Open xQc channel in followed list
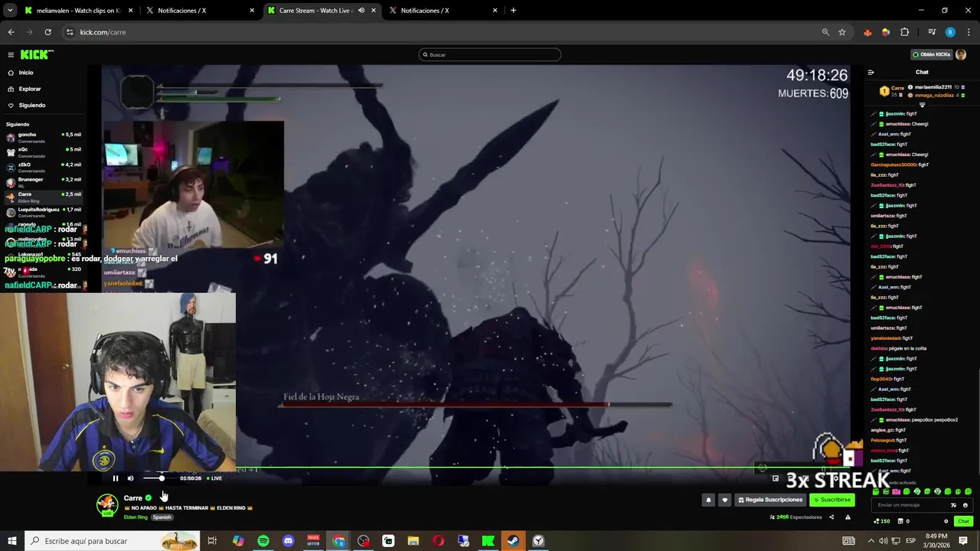The width and height of the screenshot is (980, 551). tap(44, 152)
